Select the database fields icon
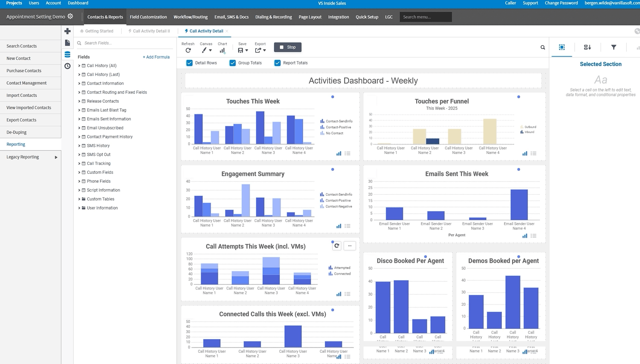640x364 pixels. point(67,55)
